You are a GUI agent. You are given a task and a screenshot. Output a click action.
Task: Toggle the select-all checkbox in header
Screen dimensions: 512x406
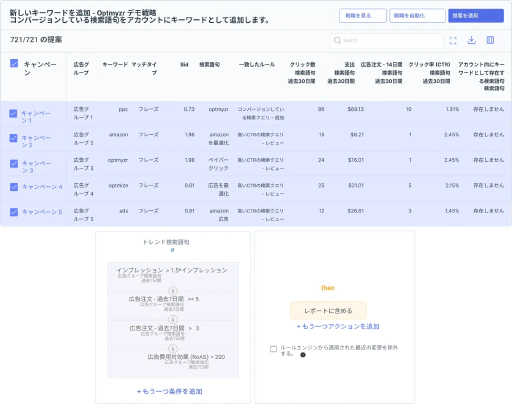(14, 63)
